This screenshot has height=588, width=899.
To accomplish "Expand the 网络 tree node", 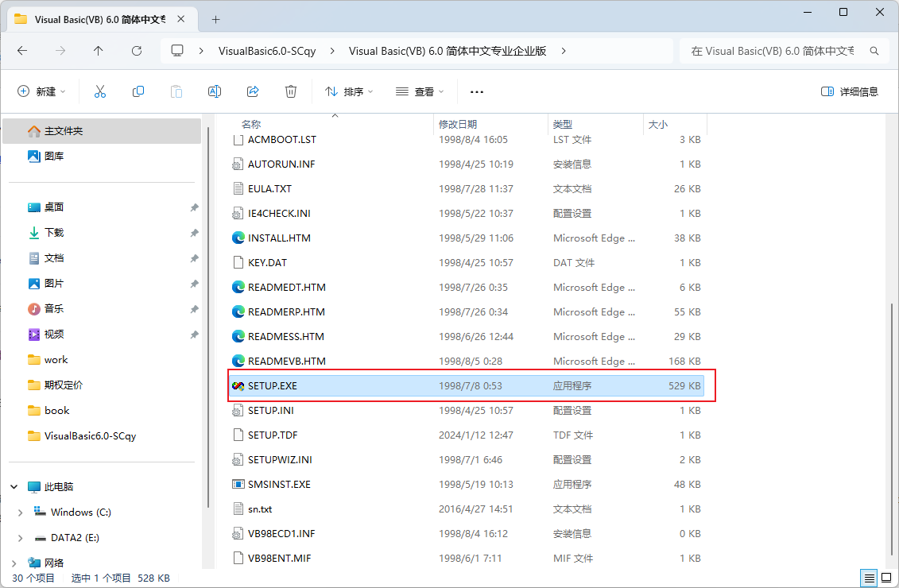I will [14, 563].
